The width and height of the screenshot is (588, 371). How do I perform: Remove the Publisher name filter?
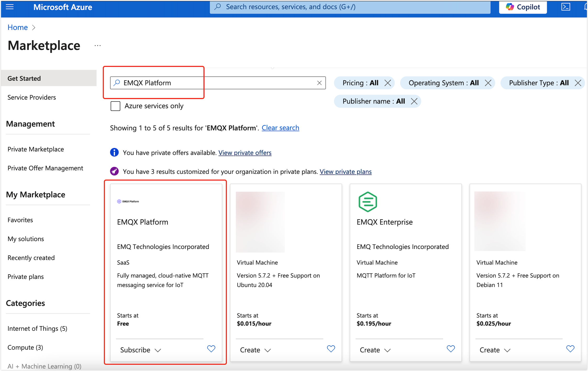pyautogui.click(x=414, y=101)
